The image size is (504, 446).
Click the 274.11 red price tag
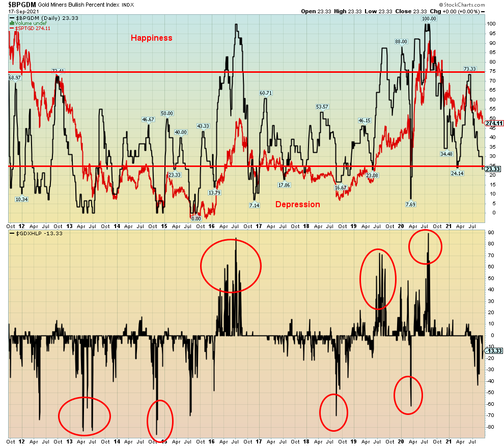coord(494,123)
